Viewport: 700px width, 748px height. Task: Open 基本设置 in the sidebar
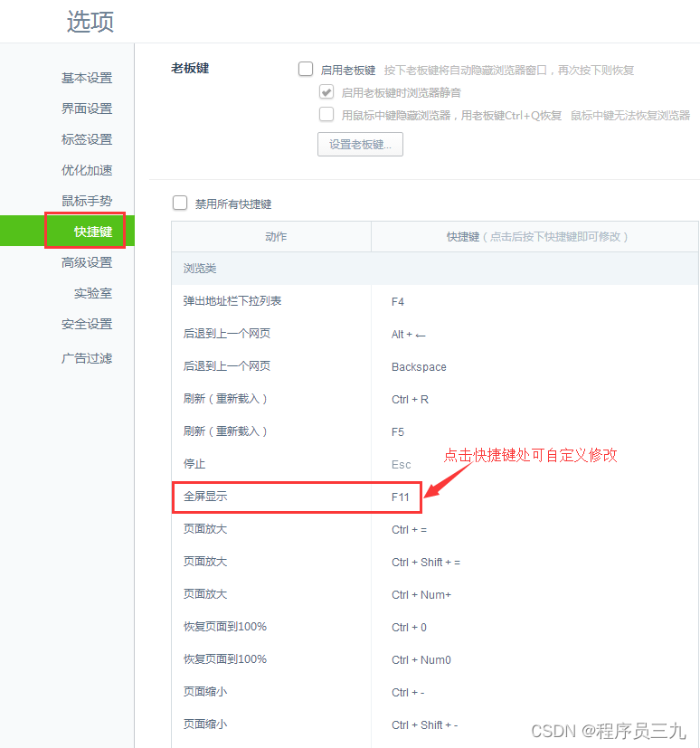pos(87,78)
